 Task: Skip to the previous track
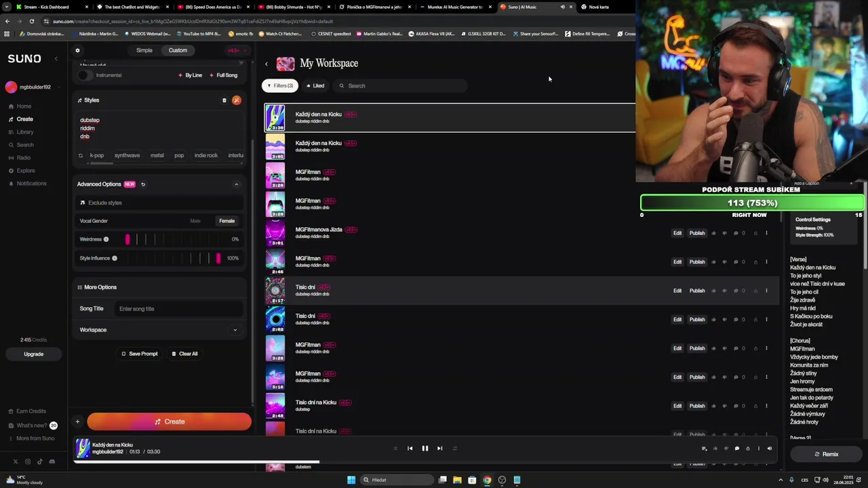coord(410,448)
